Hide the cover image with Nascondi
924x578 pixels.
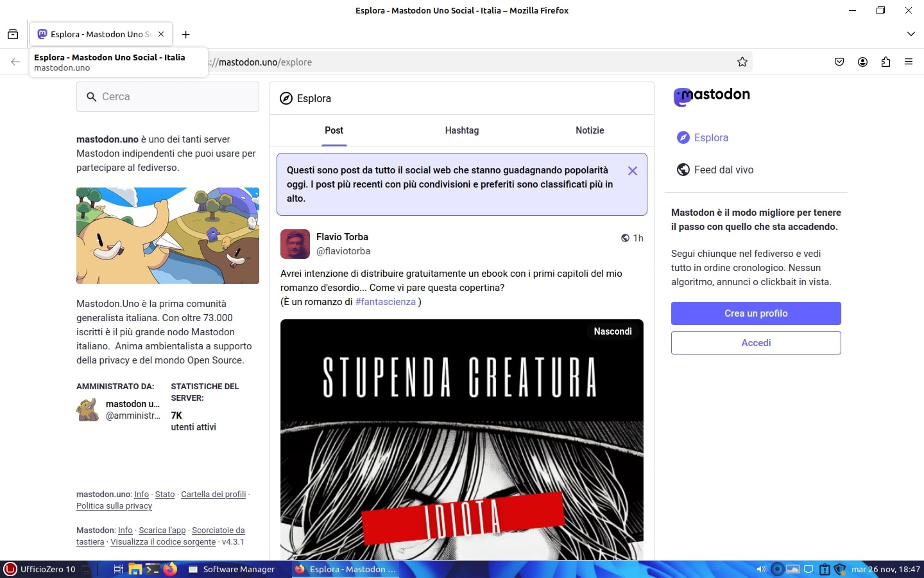pos(613,331)
